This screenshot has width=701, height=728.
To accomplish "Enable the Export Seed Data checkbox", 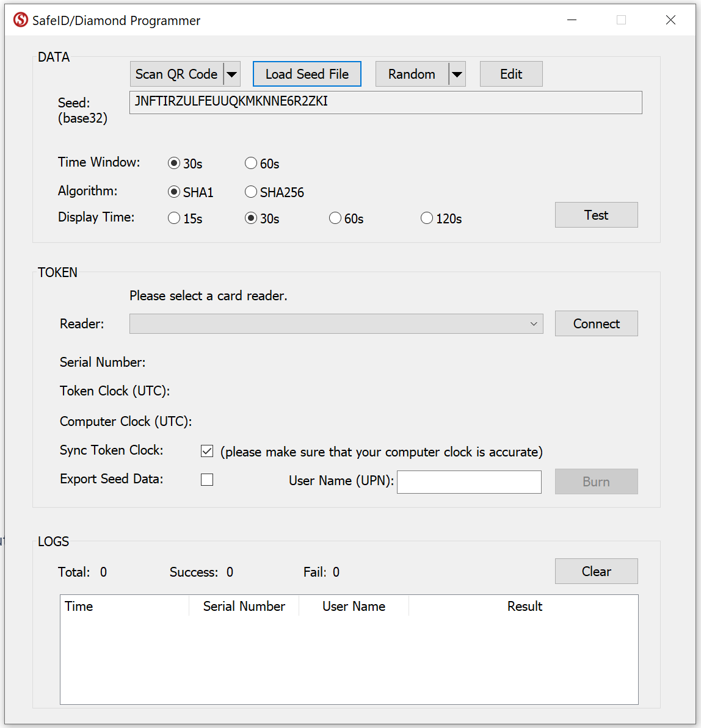I will 207,480.
